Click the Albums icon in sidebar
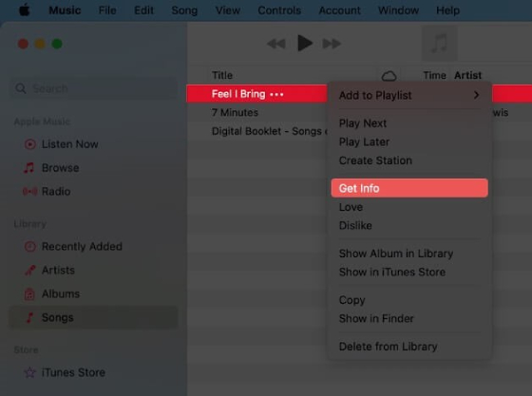 pos(29,294)
